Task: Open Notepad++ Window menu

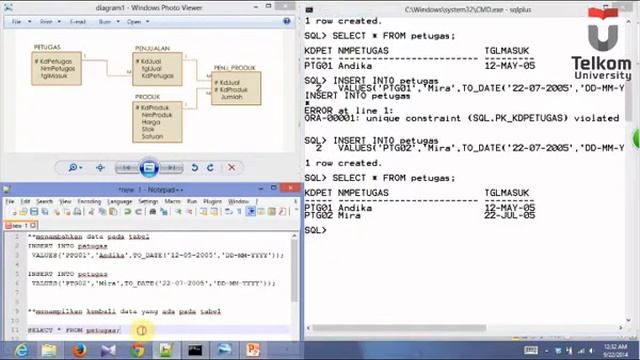Action: point(238,202)
